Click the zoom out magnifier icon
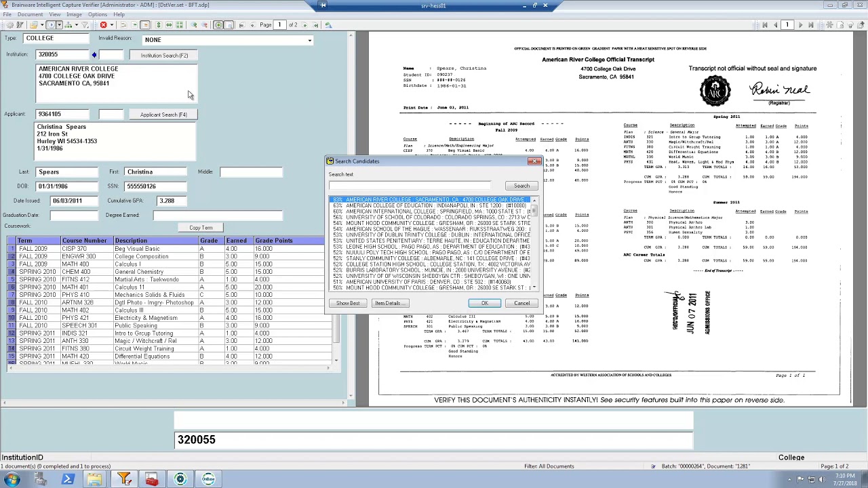Image resolution: width=868 pixels, height=488 pixels. coord(204,25)
